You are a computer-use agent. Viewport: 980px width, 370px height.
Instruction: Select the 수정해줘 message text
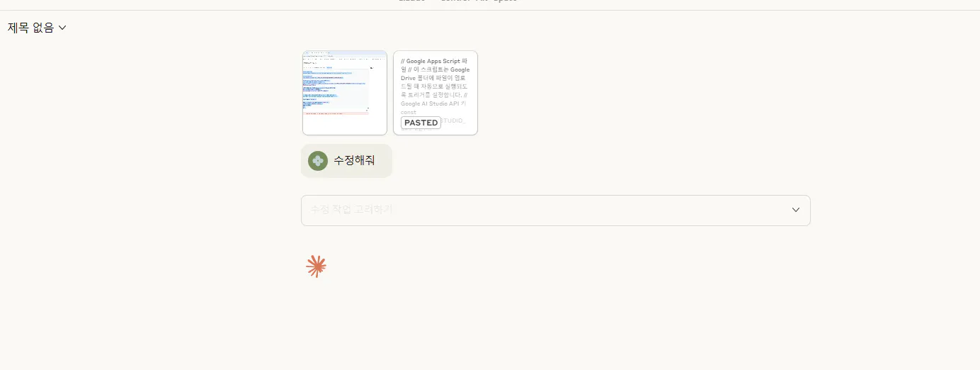(x=355, y=161)
